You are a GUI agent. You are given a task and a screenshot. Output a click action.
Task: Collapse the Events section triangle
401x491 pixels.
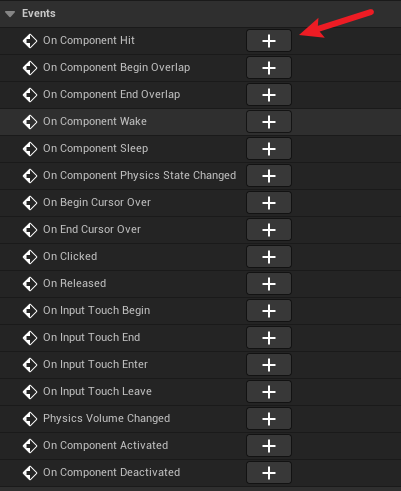(10, 14)
